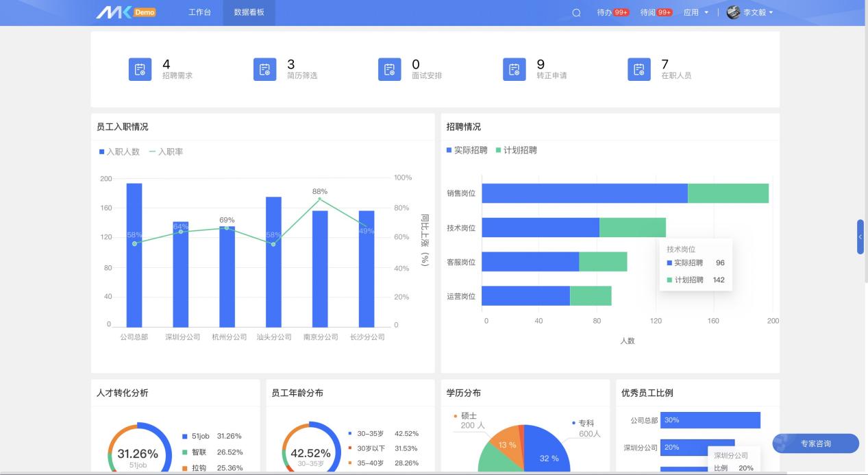
Task: Switch to the 工作台 tab
Action: (199, 12)
